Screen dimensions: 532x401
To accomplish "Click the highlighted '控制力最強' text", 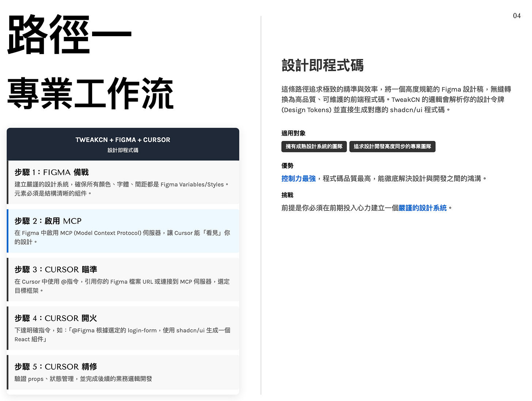I will [299, 179].
